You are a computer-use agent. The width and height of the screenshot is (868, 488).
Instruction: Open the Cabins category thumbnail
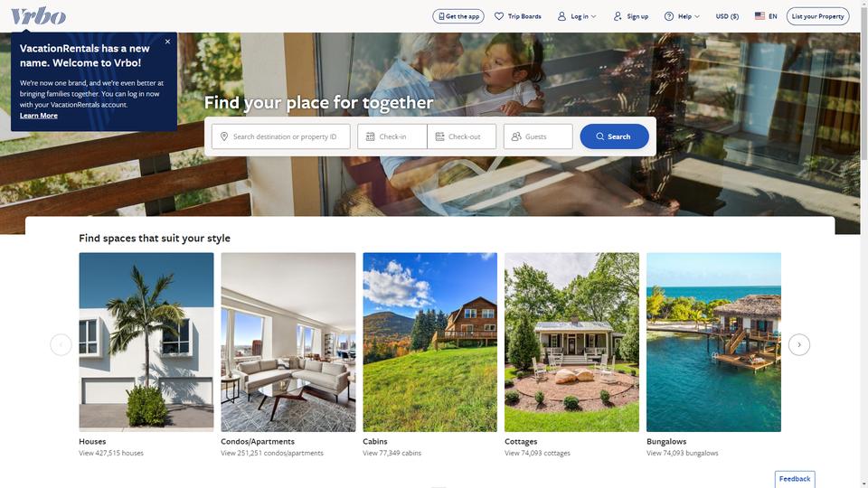pyautogui.click(x=430, y=342)
